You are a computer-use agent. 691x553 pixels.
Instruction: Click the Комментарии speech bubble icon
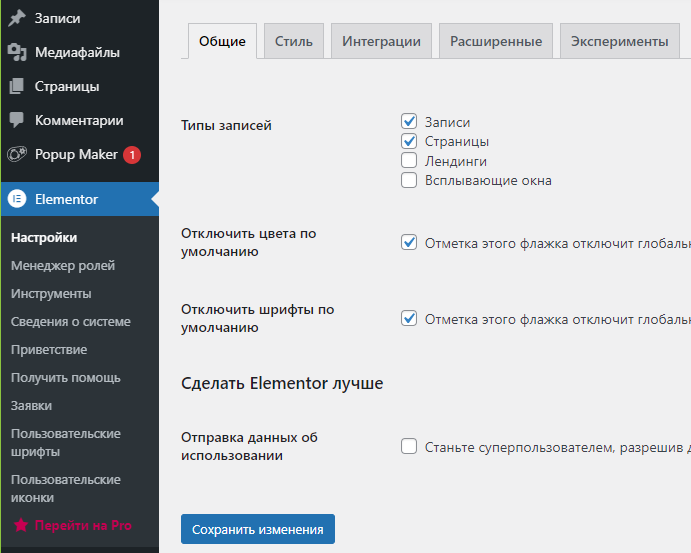[17, 120]
